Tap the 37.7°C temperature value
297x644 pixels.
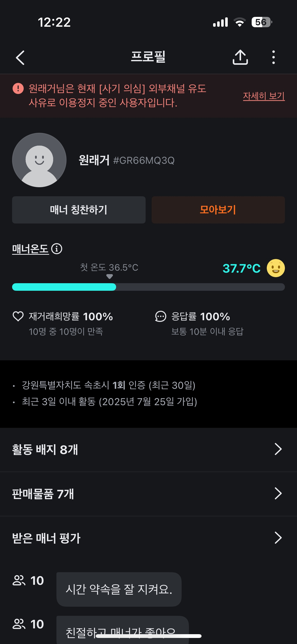click(x=241, y=268)
